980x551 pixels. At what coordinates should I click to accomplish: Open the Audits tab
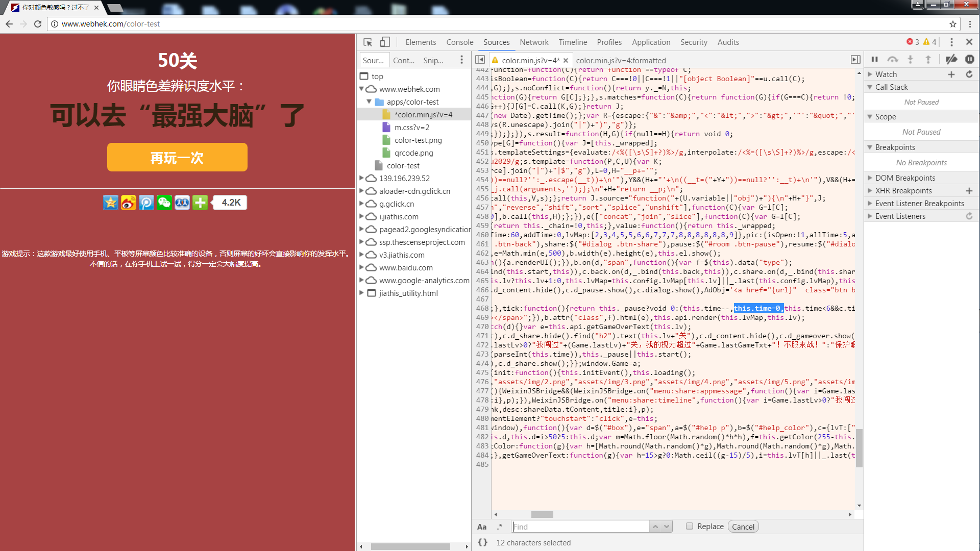point(728,42)
